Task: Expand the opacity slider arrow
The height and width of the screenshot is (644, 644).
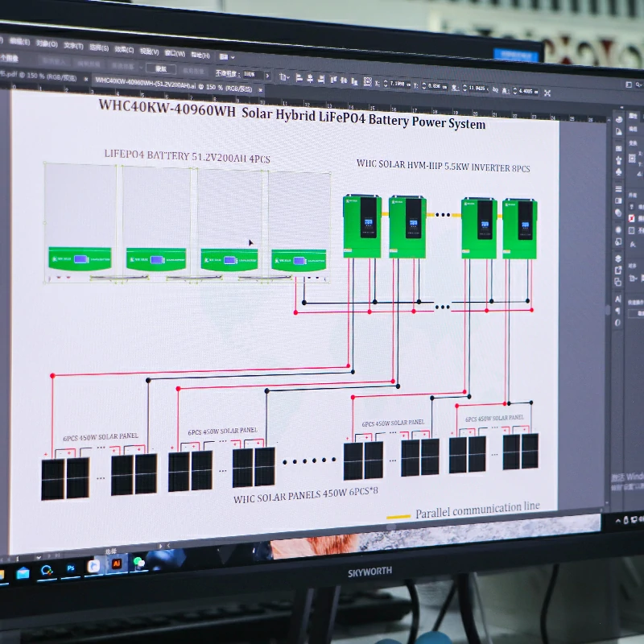Action: click(x=268, y=76)
